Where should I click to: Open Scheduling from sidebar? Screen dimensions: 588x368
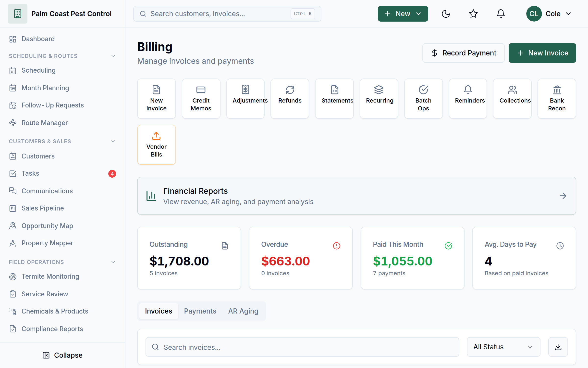tap(62, 70)
